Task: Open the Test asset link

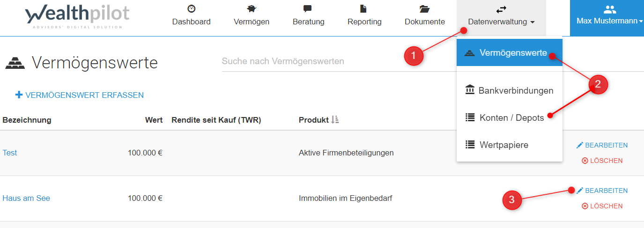Action: click(x=10, y=153)
